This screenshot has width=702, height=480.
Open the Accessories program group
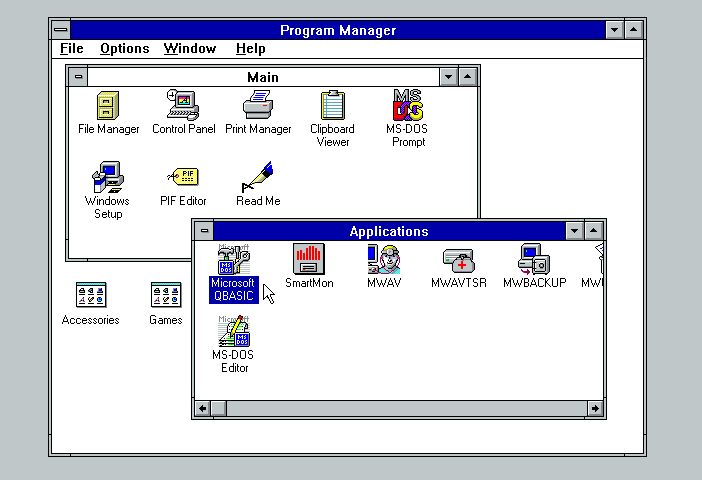pyautogui.click(x=91, y=295)
